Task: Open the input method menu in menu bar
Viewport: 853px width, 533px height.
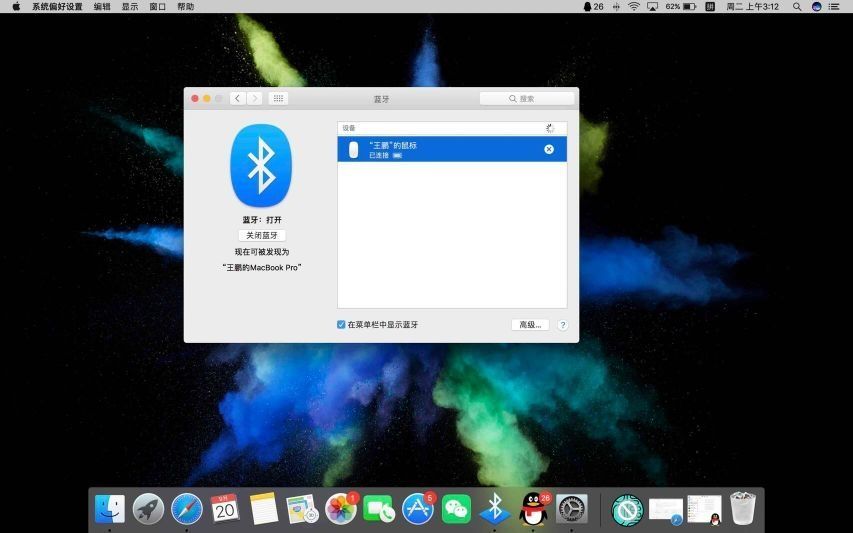Action: point(710,6)
